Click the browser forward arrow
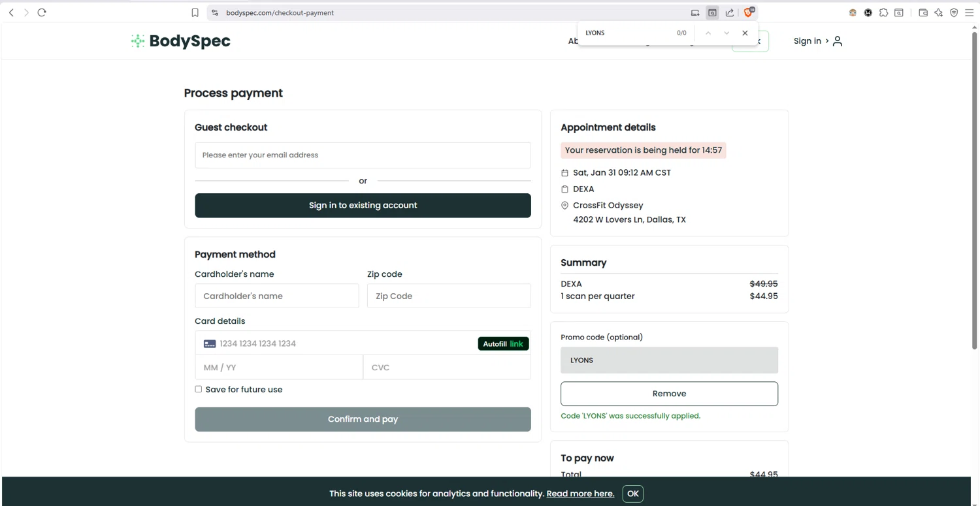The width and height of the screenshot is (980, 506). pos(26,12)
